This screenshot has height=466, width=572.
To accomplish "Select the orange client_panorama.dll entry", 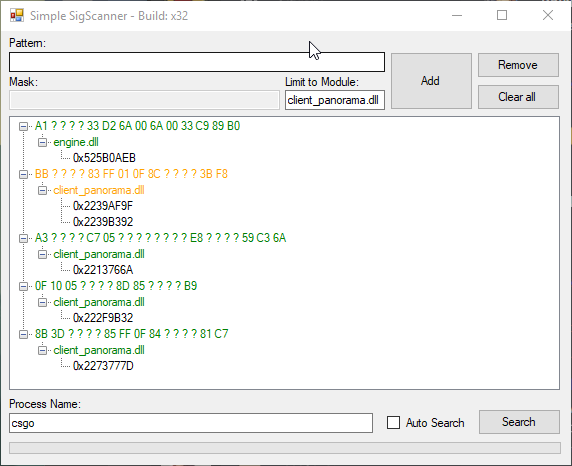I will pyautogui.click(x=99, y=190).
